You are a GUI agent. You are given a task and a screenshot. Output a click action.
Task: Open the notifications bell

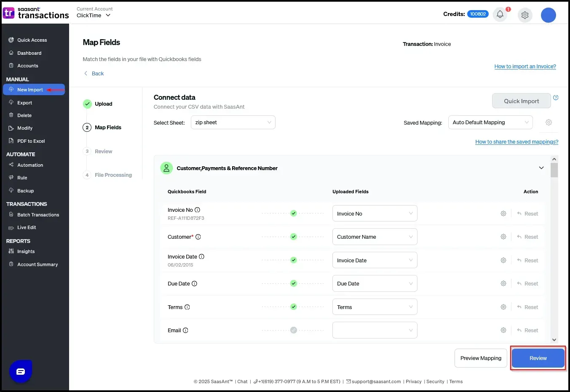pyautogui.click(x=500, y=15)
